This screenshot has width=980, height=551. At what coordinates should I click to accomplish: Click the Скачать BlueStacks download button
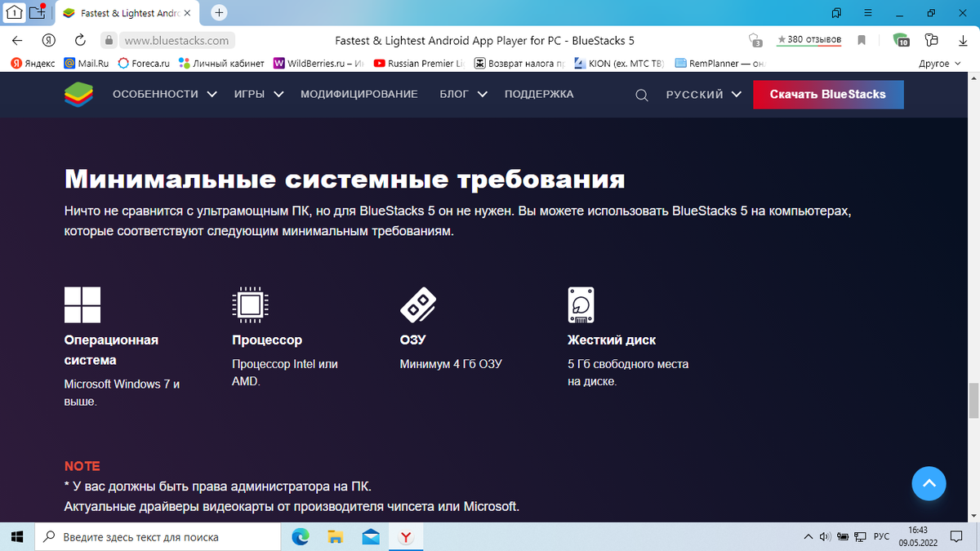(x=828, y=95)
